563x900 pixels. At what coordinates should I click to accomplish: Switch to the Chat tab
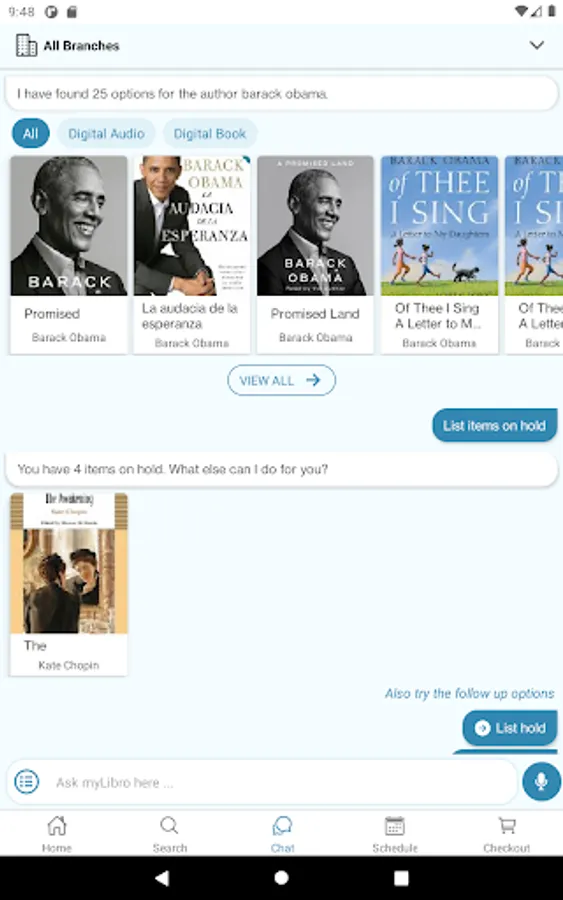[282, 834]
